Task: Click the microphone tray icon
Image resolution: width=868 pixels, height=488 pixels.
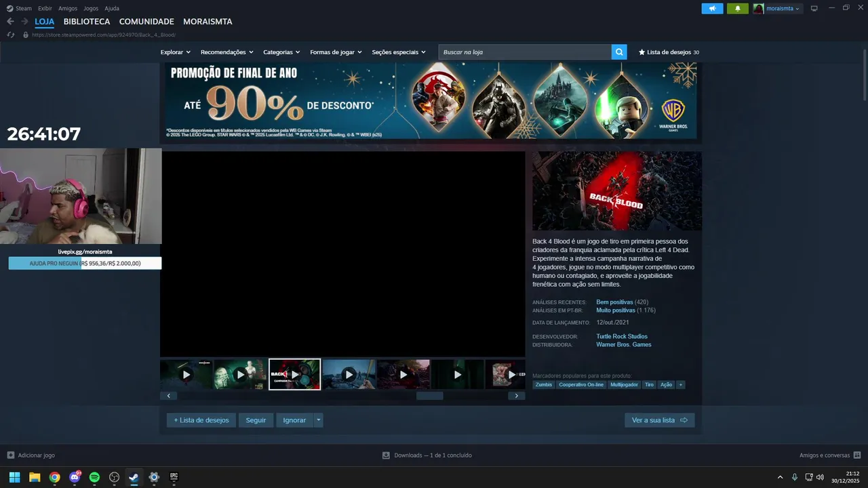Action: pyautogui.click(x=795, y=477)
